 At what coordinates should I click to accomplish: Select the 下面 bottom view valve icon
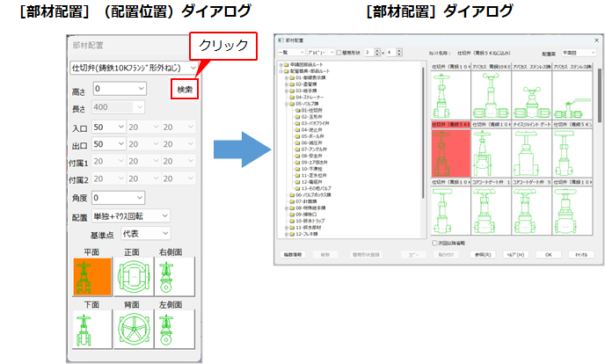tap(92, 329)
